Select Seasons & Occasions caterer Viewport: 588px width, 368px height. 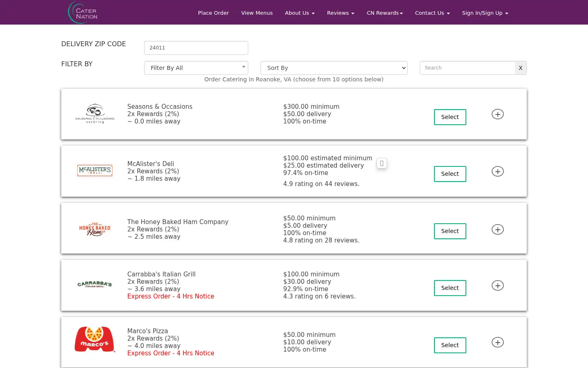[450, 117]
